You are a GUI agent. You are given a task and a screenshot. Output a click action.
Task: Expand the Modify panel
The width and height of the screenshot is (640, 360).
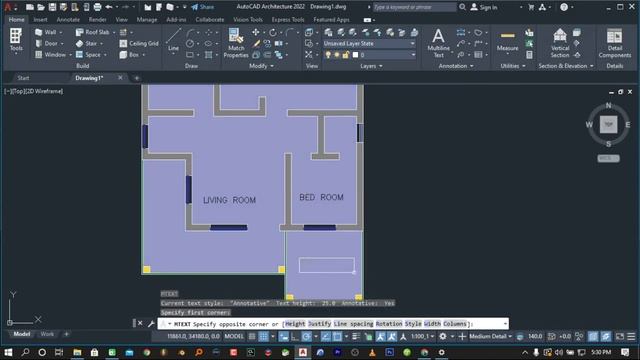(x=261, y=66)
